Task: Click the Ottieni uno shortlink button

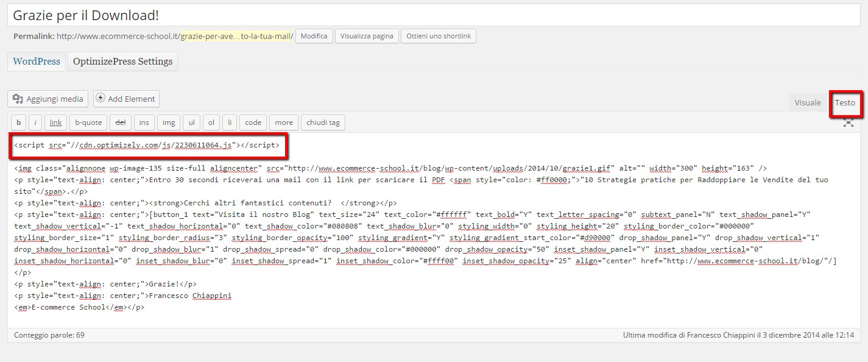Action: coord(438,36)
